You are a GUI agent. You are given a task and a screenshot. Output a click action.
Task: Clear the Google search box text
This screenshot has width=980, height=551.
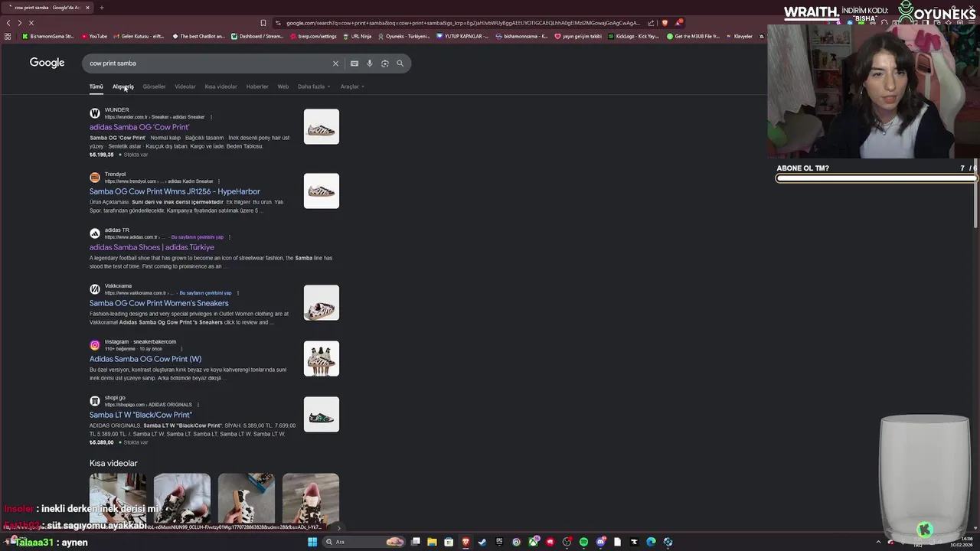[x=335, y=64]
